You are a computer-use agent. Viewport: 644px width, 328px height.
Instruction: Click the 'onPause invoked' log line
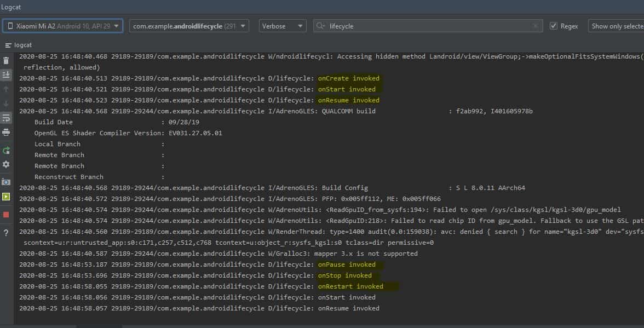click(x=197, y=264)
